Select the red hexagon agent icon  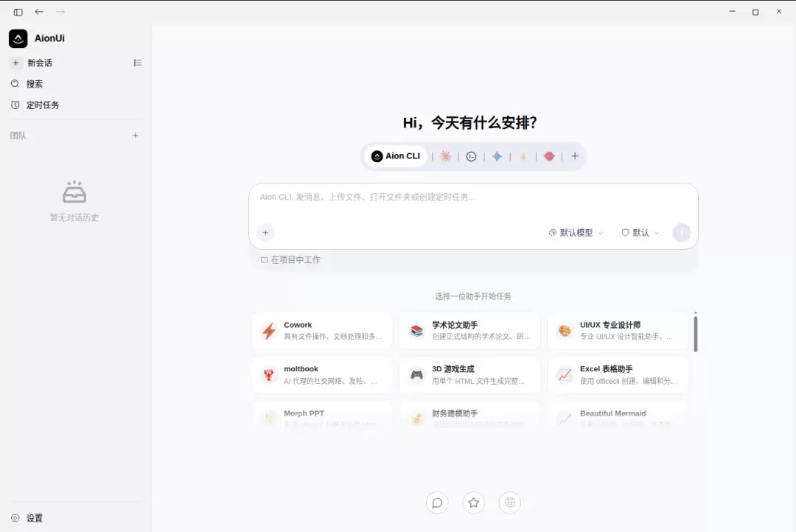click(549, 156)
